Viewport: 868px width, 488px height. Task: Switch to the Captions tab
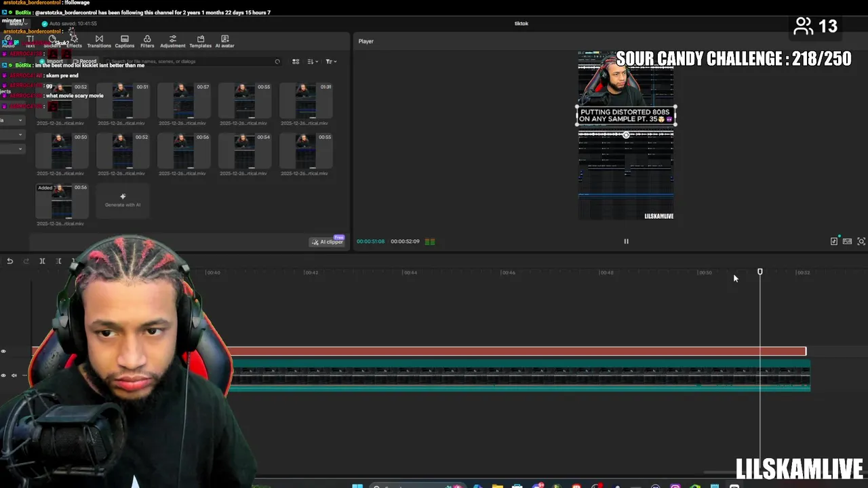[x=125, y=41]
